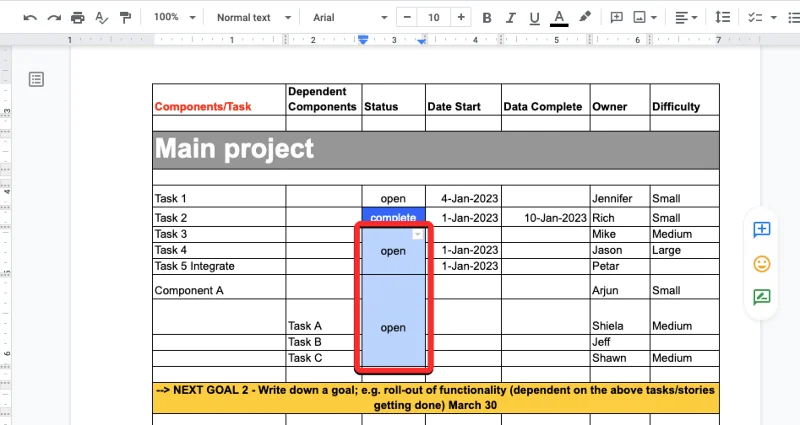800x425 pixels.
Task: Run spelling and grammar check
Action: 101,18
